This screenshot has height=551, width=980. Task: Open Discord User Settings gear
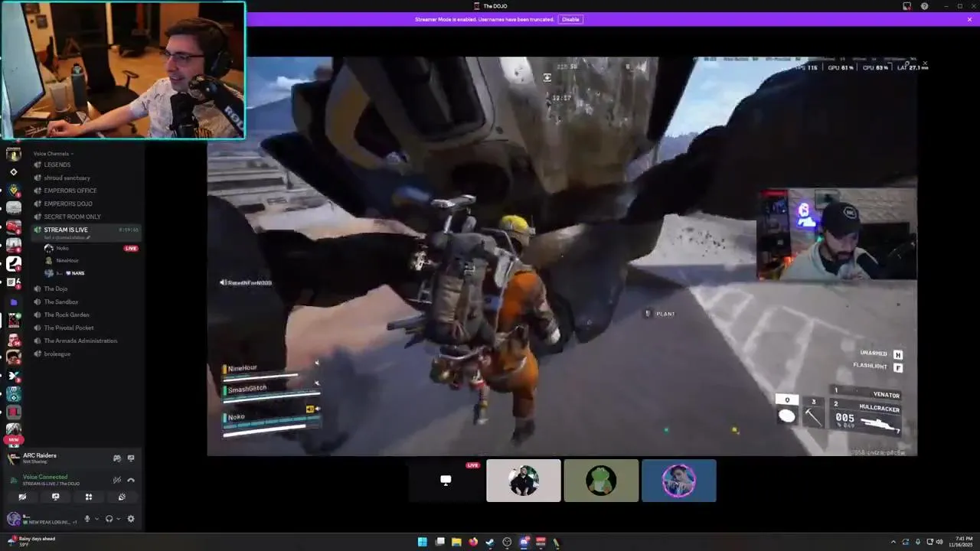pyautogui.click(x=131, y=518)
